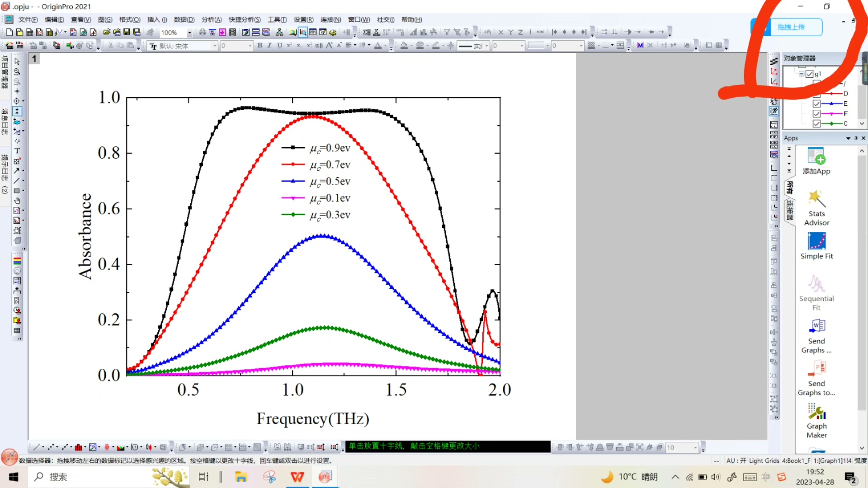The image size is (868, 488).
Task: Select the Zoom-in tool in left toolbar
Action: pyautogui.click(x=17, y=71)
